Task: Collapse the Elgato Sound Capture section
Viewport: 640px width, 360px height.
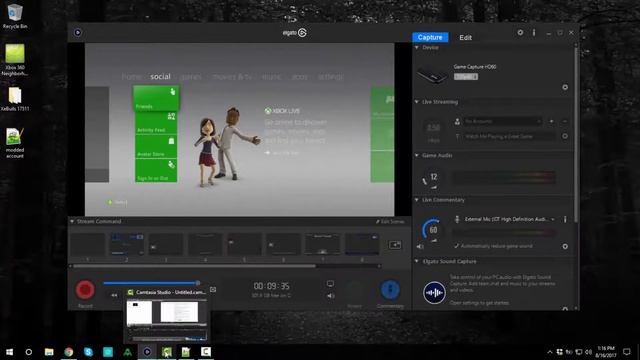Action: point(417,261)
